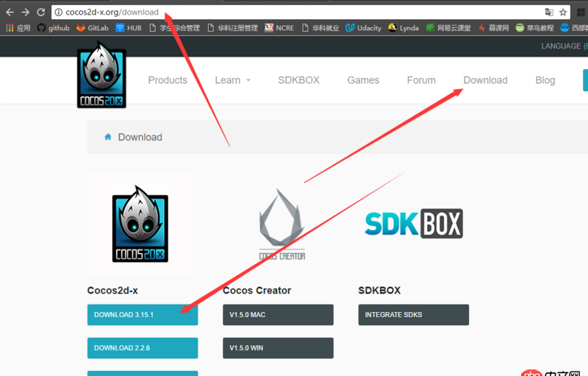Click the INTEGRATE SDKS button
The width and height of the screenshot is (588, 376).
pyautogui.click(x=414, y=315)
